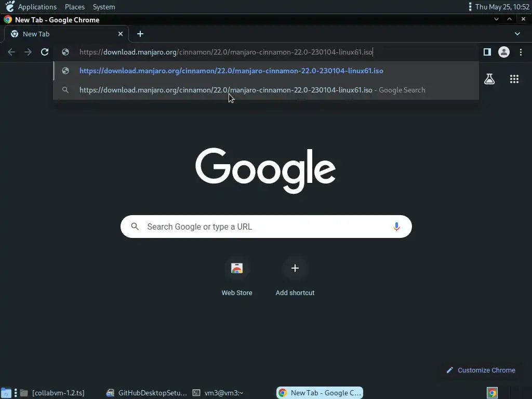Go forward using forward arrow

point(28,52)
